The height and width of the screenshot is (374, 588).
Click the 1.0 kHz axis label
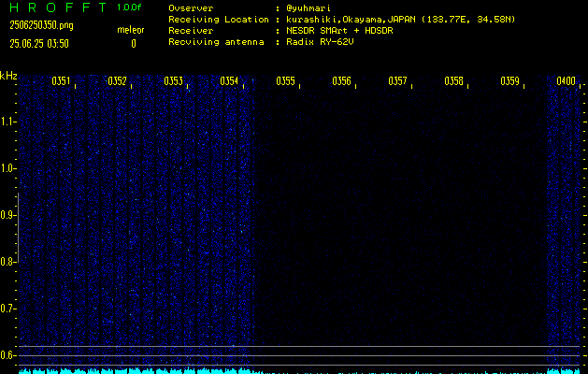(x=7, y=168)
